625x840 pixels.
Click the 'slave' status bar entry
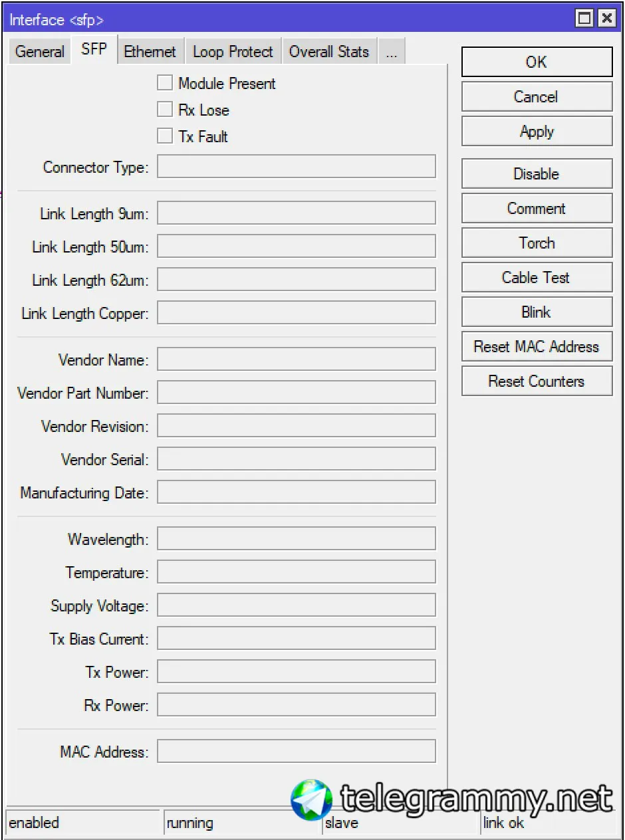401,823
